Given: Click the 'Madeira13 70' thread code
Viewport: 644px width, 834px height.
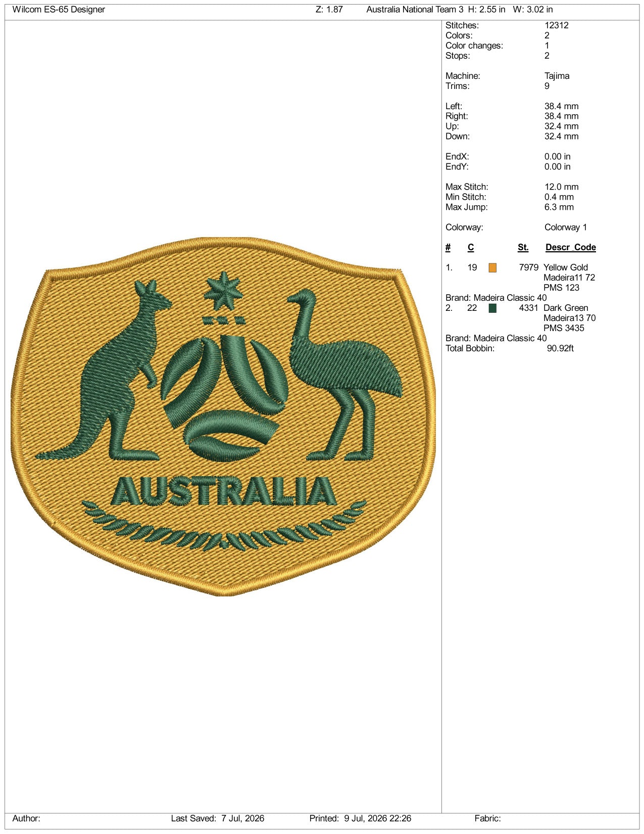Looking at the screenshot, I should click(570, 318).
